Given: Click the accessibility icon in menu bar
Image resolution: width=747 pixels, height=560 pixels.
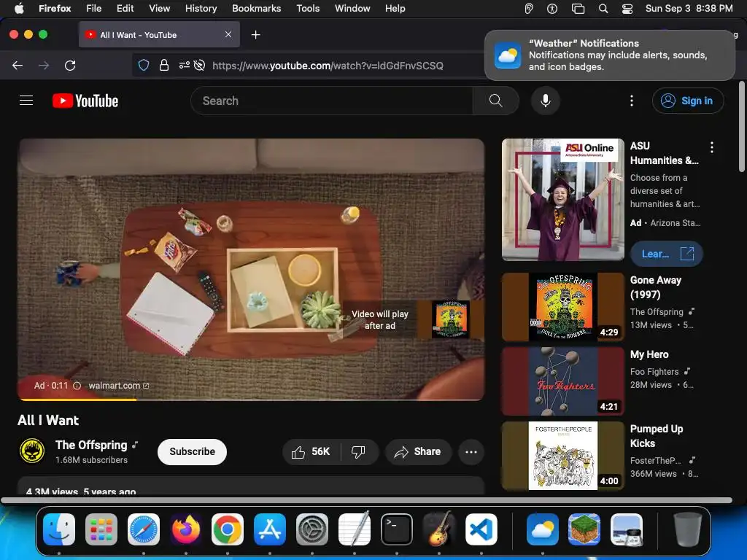Looking at the screenshot, I should 552,8.
